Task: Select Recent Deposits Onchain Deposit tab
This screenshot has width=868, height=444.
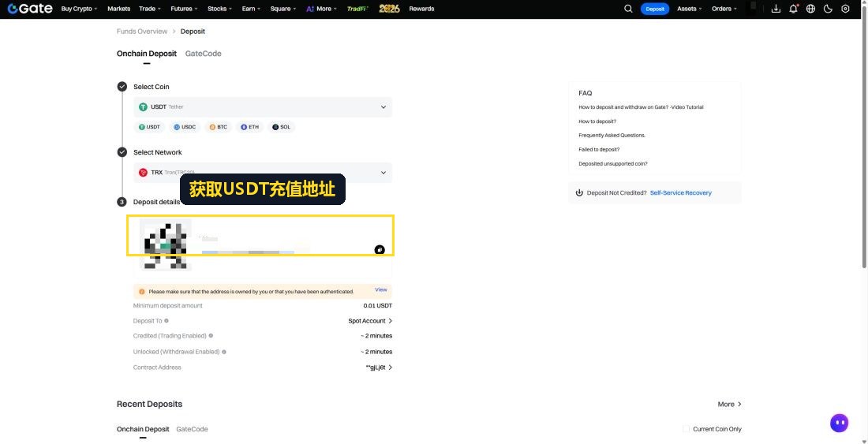Action: tap(143, 429)
